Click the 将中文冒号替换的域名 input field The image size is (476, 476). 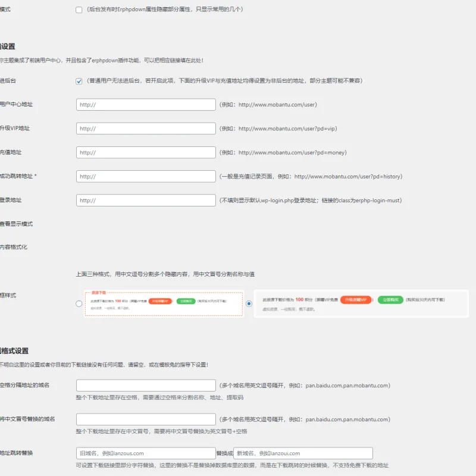click(146, 419)
